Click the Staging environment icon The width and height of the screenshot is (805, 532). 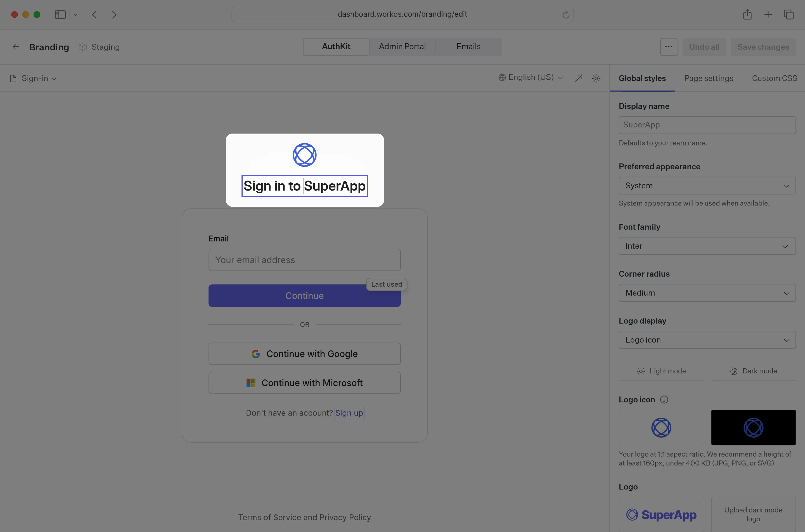pos(82,47)
